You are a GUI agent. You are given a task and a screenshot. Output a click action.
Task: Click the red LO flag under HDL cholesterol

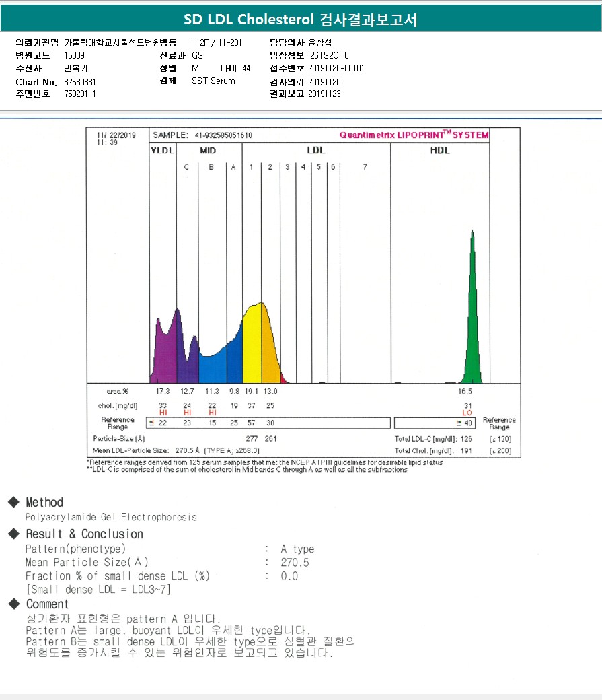pyautogui.click(x=467, y=413)
